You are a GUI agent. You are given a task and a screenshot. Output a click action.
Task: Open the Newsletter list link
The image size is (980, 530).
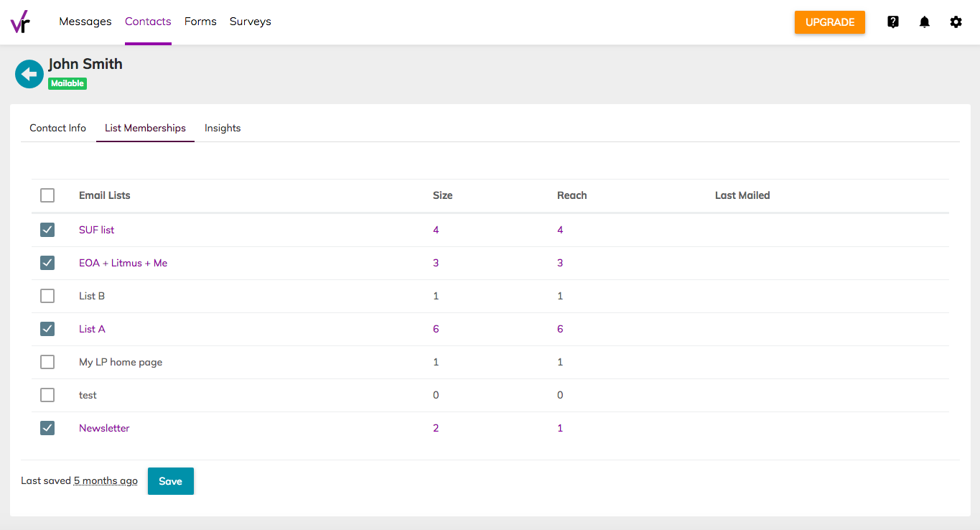pyautogui.click(x=104, y=428)
